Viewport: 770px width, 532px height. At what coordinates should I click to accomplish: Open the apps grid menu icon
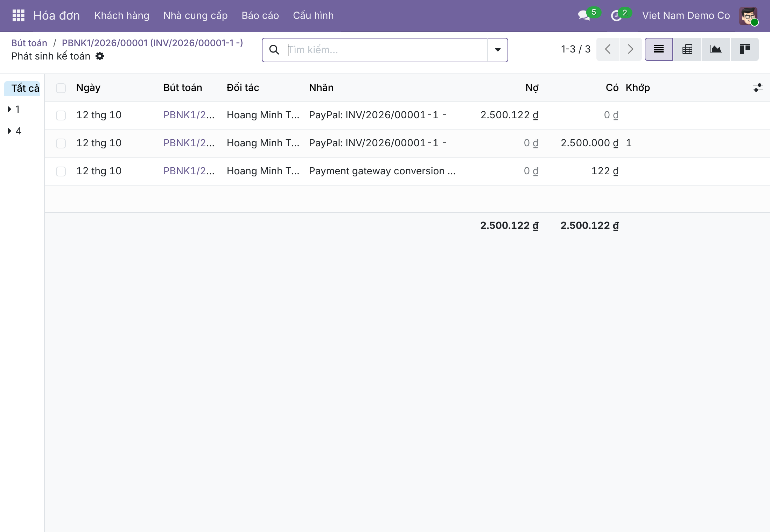coord(19,15)
